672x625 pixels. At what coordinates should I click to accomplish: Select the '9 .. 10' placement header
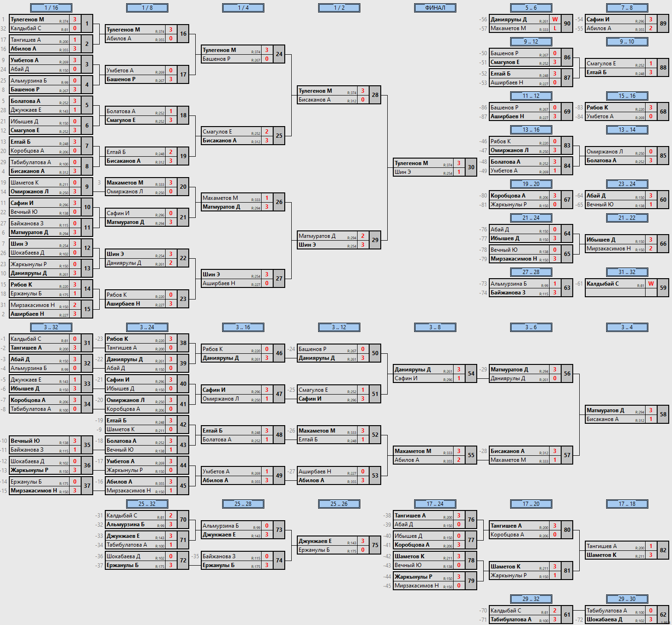pos(627,42)
